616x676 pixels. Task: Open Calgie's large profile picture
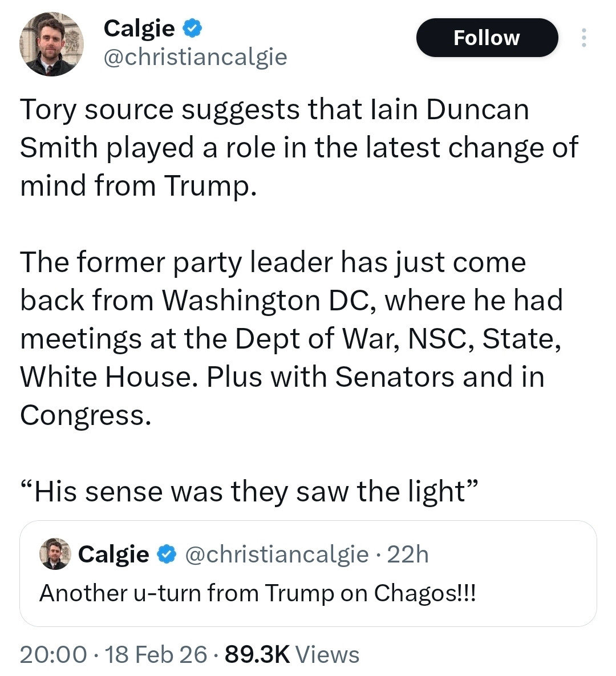point(51,44)
